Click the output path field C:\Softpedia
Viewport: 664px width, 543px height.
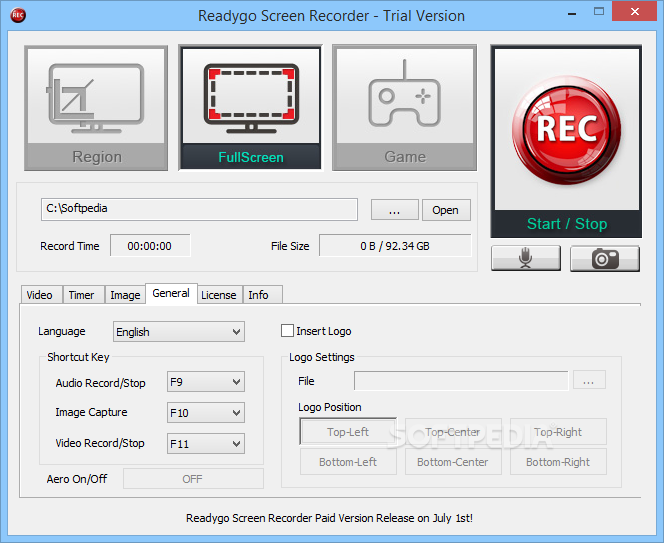coord(199,209)
